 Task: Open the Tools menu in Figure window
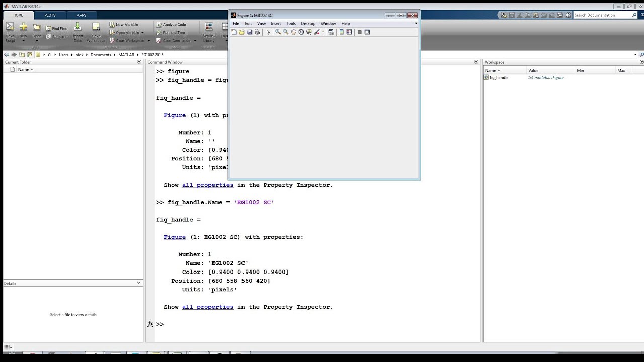click(291, 24)
